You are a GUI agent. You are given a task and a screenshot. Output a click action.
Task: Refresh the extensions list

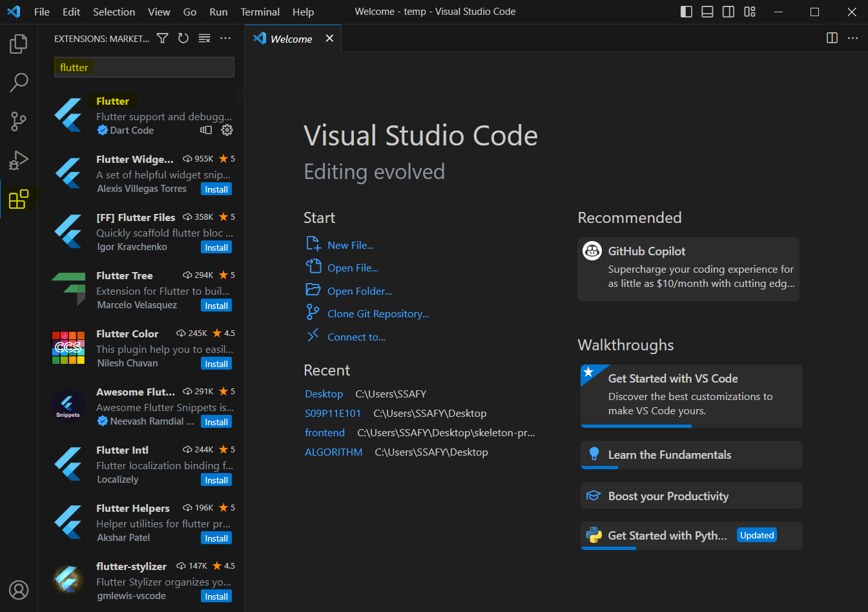[183, 39]
